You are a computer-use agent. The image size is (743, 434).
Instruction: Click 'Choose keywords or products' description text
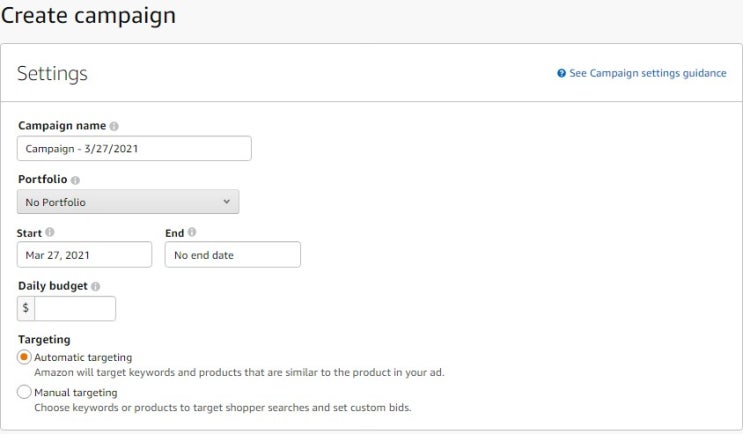223,407
